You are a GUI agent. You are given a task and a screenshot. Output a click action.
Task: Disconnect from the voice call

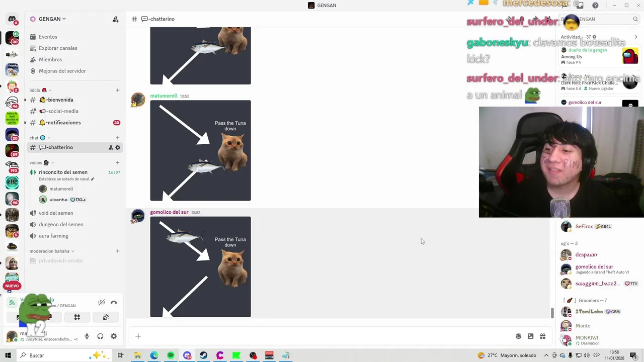[114, 302]
